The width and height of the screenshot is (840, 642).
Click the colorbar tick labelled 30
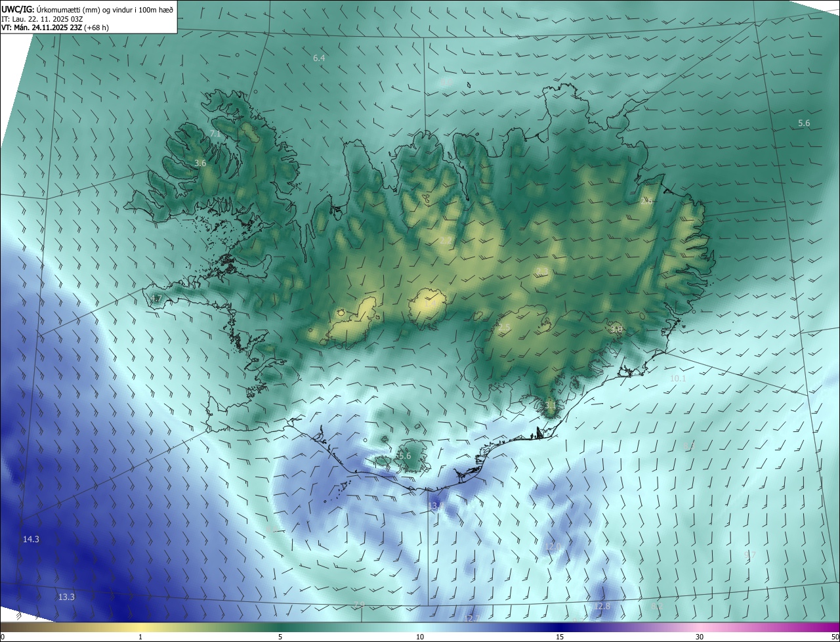pyautogui.click(x=700, y=637)
